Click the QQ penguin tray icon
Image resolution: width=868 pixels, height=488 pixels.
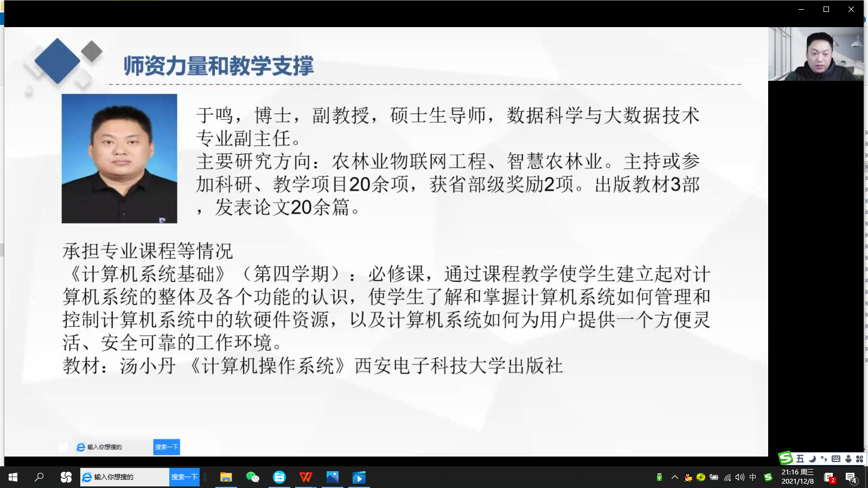coord(688,477)
